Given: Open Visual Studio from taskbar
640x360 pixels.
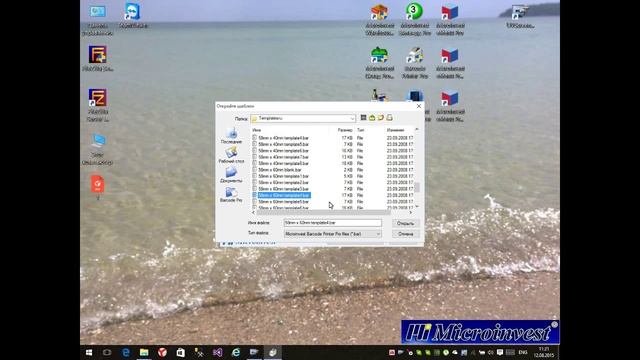Looking at the screenshot, I should pos(218,352).
